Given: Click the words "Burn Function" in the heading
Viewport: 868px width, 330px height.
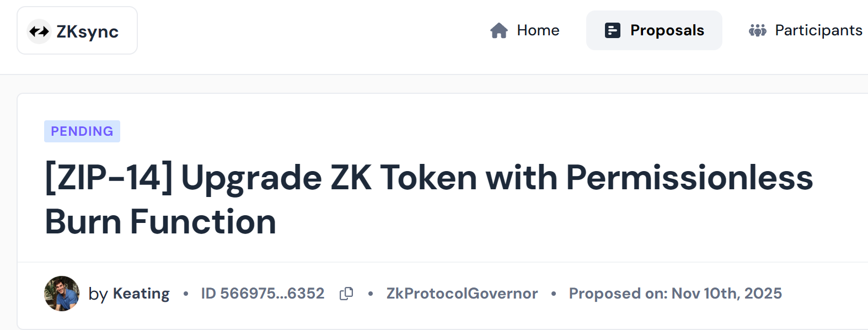Looking at the screenshot, I should pos(160,222).
